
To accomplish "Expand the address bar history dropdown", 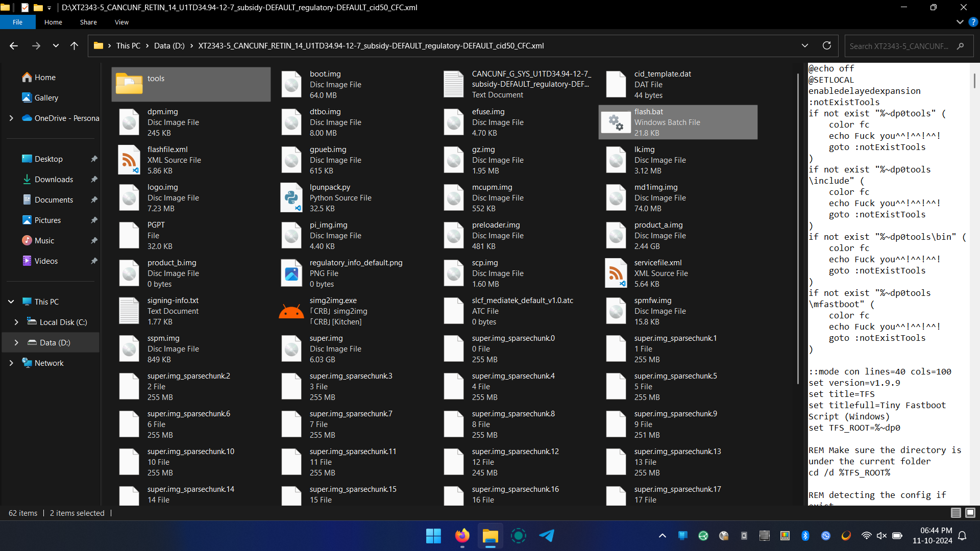I will point(805,45).
